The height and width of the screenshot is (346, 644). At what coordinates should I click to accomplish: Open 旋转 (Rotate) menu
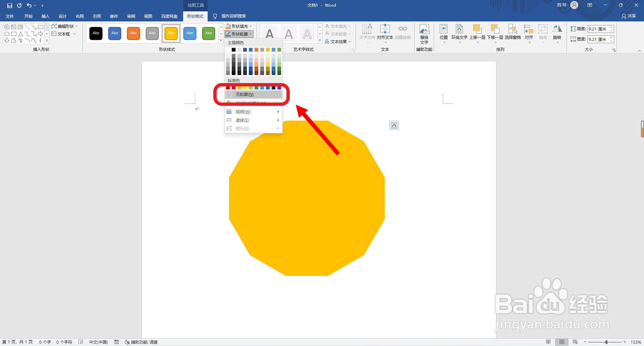tap(557, 33)
